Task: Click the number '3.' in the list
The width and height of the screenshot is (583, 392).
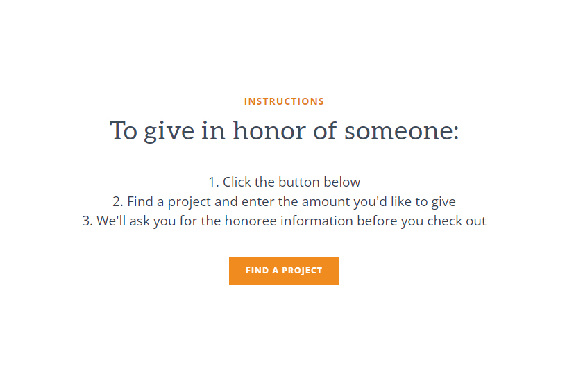Action: (87, 221)
